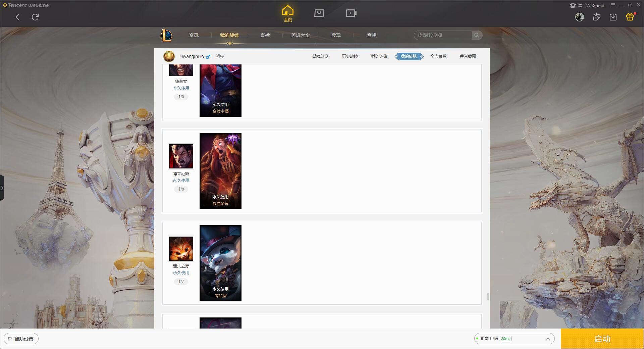Switch to the 查找 tab
This screenshot has height=349, width=644.
[372, 35]
